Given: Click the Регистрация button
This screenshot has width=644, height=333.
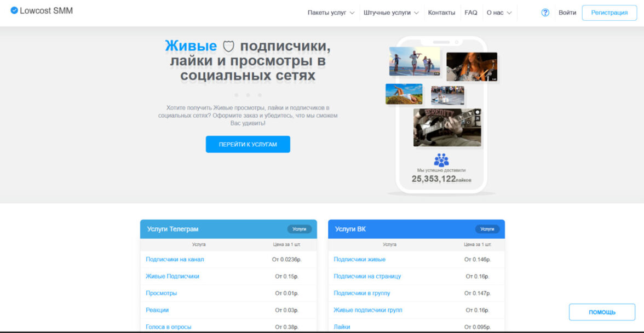Looking at the screenshot, I should pos(610,13).
